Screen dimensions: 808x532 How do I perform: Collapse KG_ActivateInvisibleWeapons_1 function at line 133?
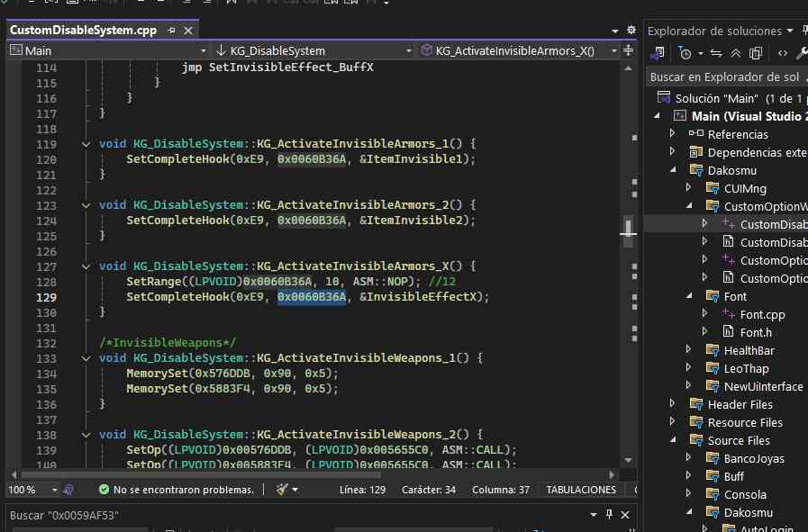coord(86,358)
